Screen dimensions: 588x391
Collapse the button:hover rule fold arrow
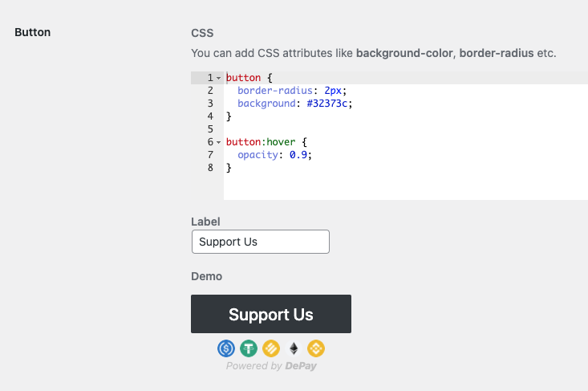coord(219,142)
